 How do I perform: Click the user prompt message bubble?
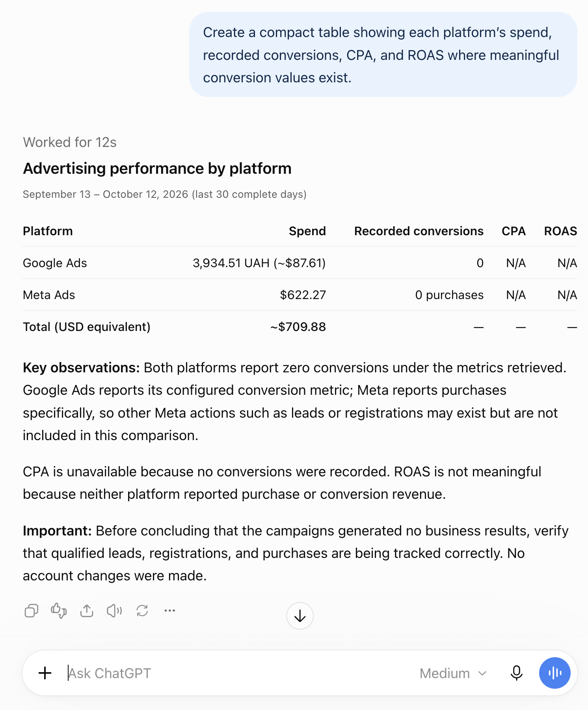(383, 54)
